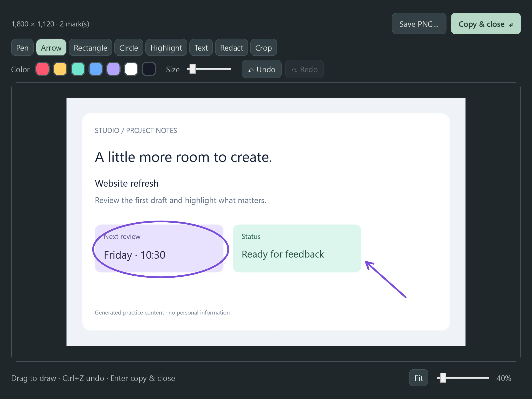Select the Redact tool
This screenshot has width=532, height=399.
231,48
